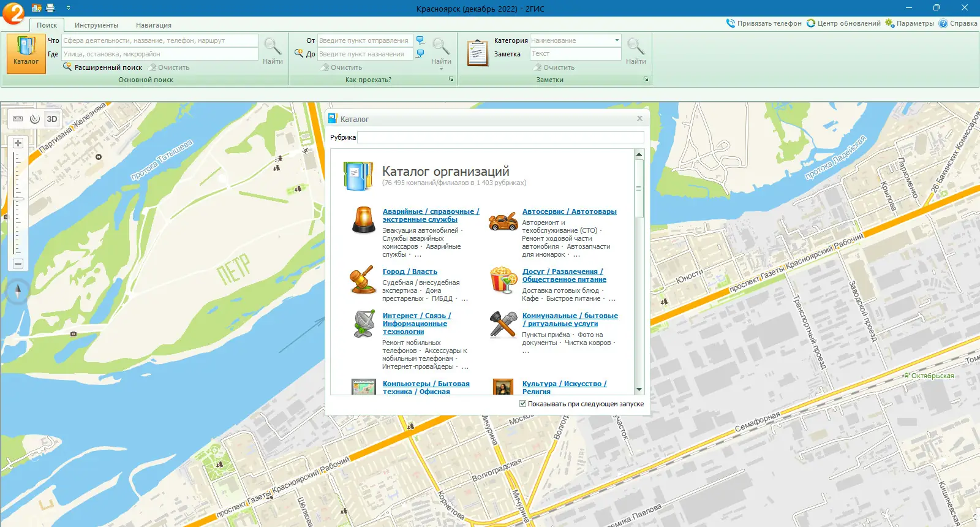
Task: Toggle the 3D map view button
Action: [x=52, y=119]
